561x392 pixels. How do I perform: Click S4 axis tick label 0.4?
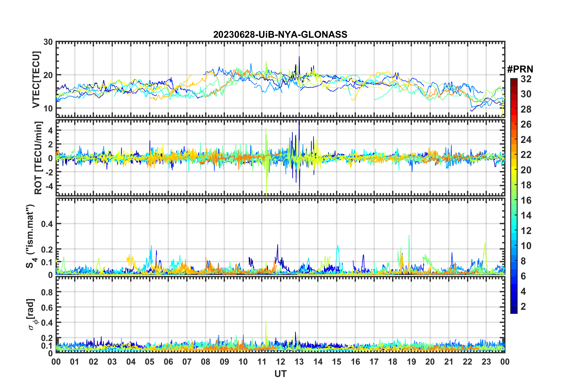click(47, 224)
